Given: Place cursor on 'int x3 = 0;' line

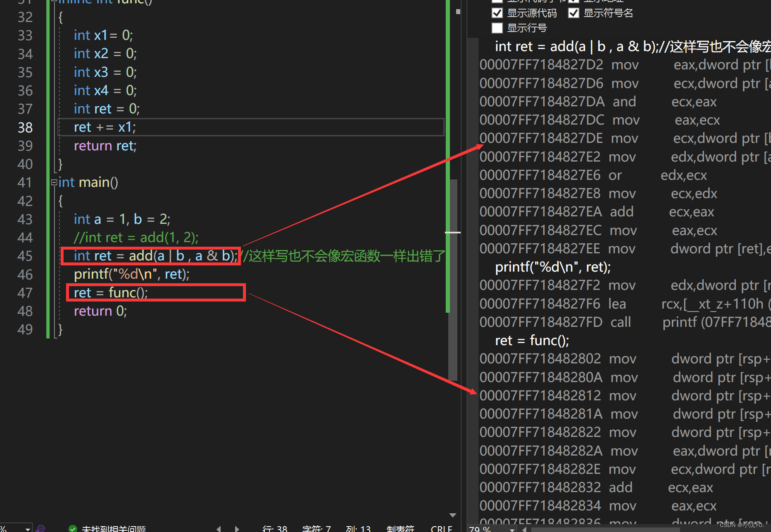Looking at the screenshot, I should pyautogui.click(x=105, y=72).
